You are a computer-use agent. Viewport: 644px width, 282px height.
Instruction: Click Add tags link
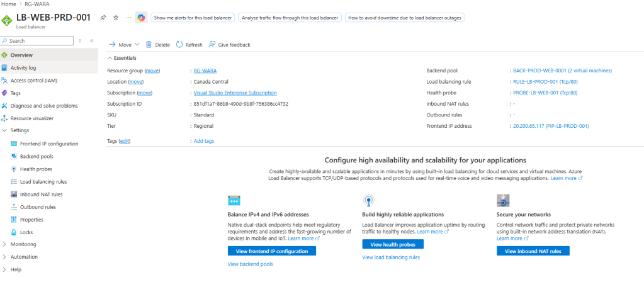click(203, 141)
